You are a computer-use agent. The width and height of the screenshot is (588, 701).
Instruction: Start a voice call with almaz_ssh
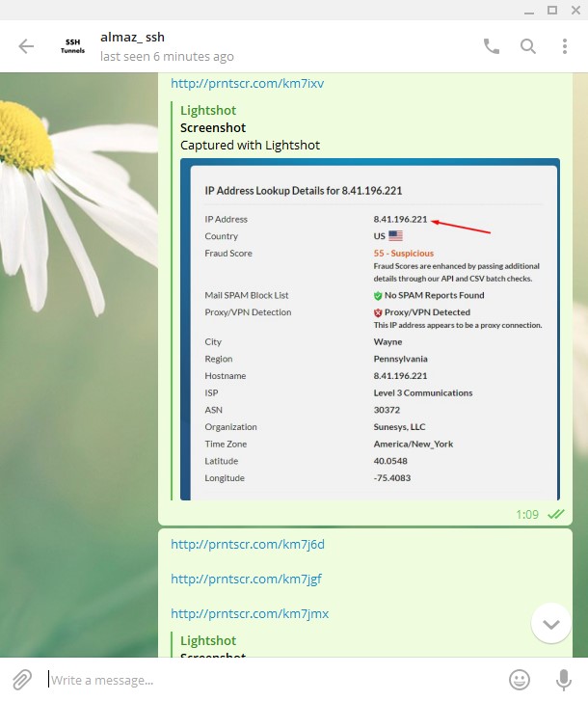pos(492,46)
